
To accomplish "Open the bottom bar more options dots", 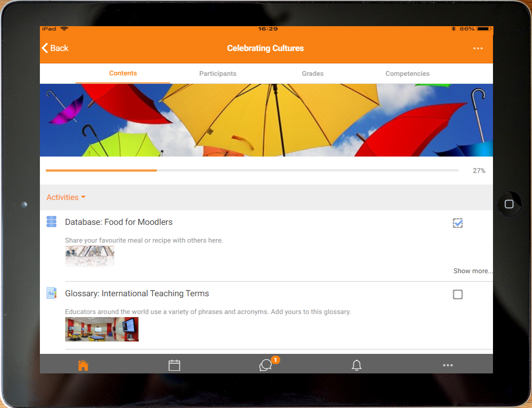I will click(x=448, y=365).
